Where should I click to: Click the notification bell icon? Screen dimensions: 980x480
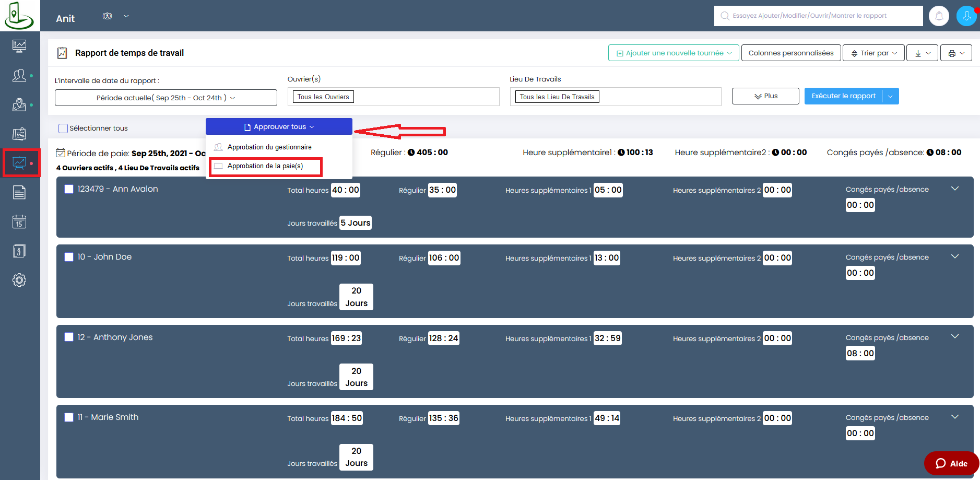coord(939,16)
